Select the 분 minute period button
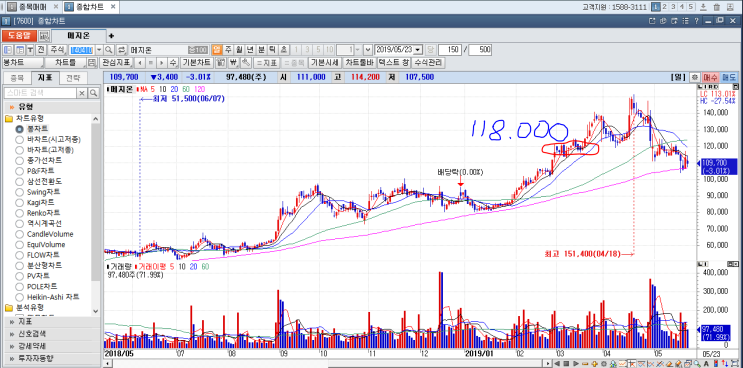This screenshot has width=743, height=368. (x=261, y=50)
